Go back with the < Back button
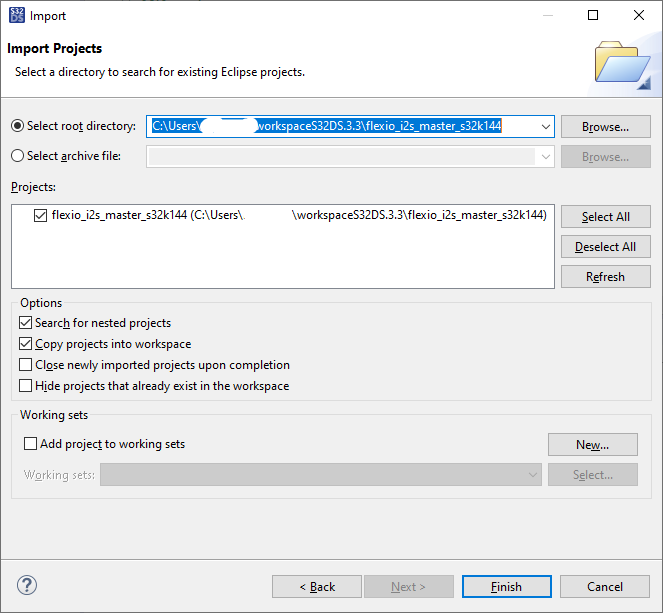The image size is (663, 613). 317,586
